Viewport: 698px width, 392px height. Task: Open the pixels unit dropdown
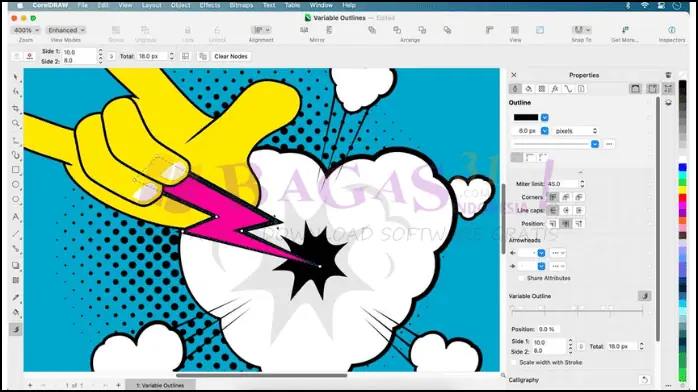click(576, 131)
